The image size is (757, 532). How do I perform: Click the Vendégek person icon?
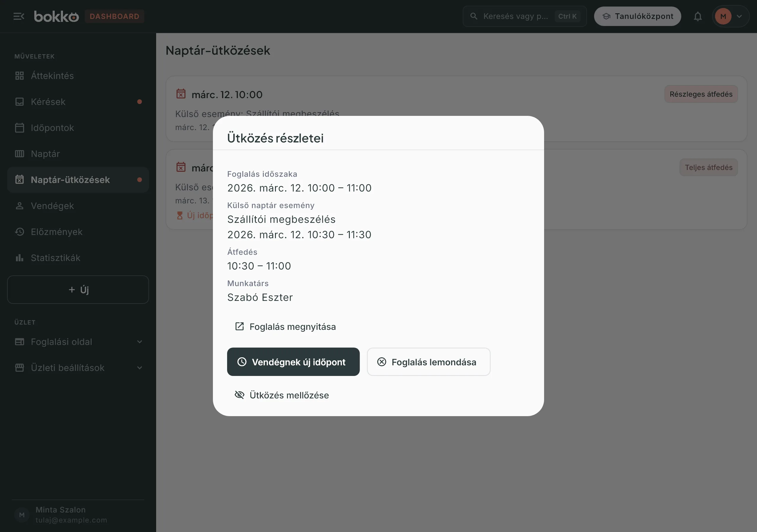(x=20, y=206)
